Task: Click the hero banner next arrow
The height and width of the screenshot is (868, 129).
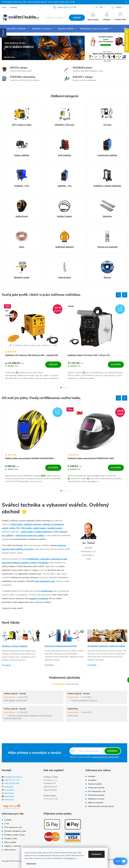Action: click(82, 48)
